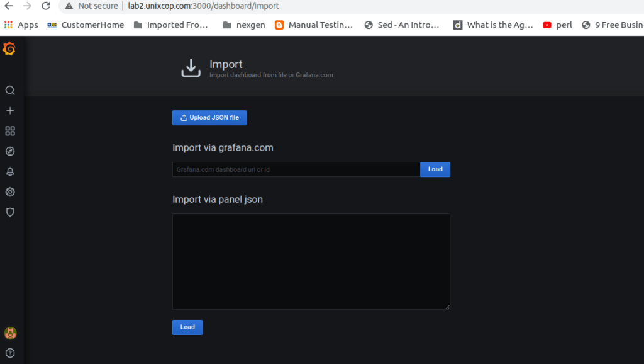
Task: Grab the panel json textarea resize handle
Action: 447,307
